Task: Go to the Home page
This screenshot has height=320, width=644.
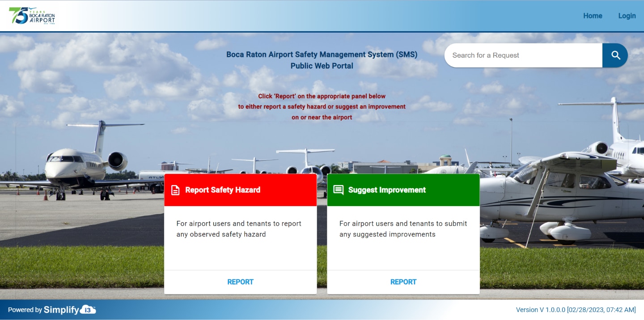Action: [593, 16]
